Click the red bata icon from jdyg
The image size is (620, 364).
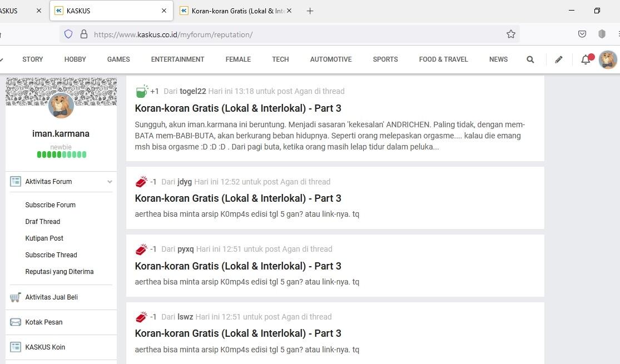pyautogui.click(x=141, y=182)
